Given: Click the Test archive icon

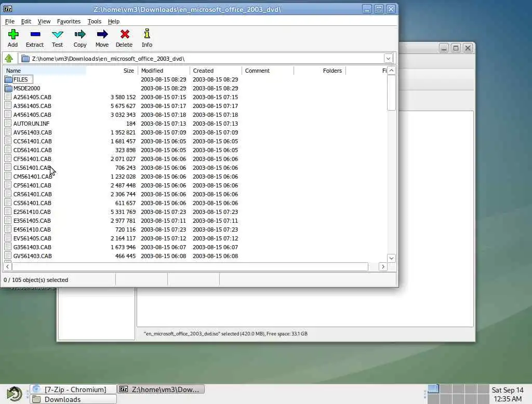Looking at the screenshot, I should click(57, 34).
